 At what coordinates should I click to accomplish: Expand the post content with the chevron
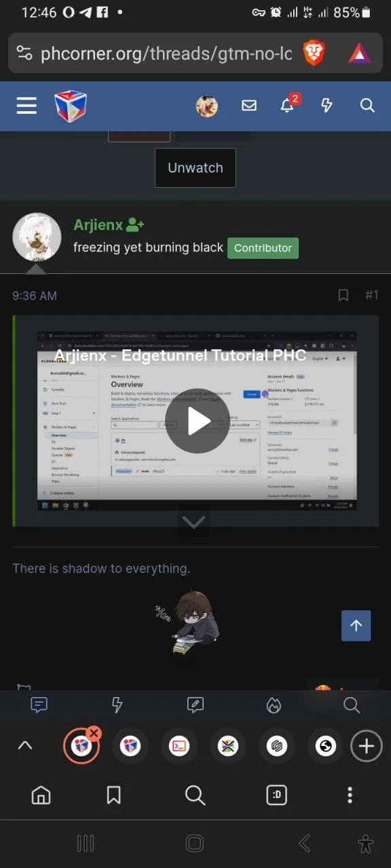194,523
